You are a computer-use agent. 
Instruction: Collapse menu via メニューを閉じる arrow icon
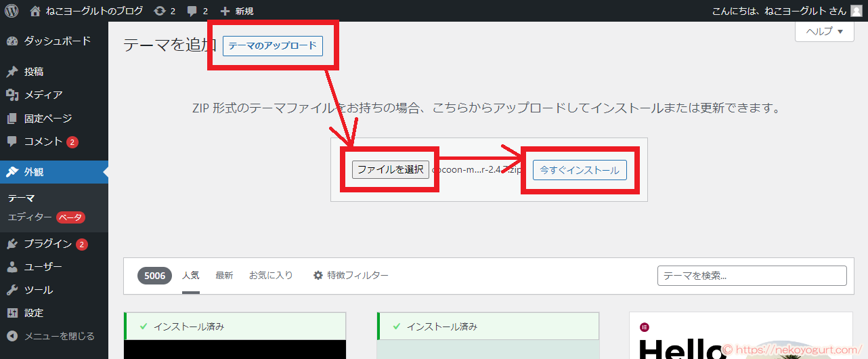12,336
